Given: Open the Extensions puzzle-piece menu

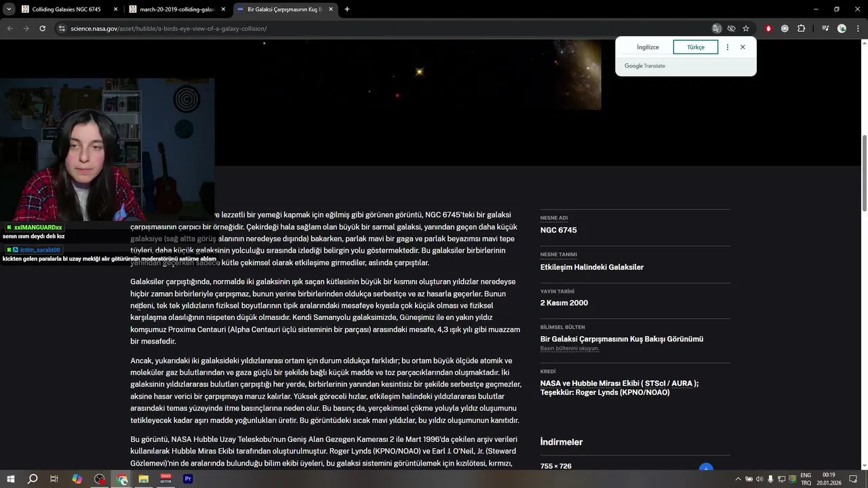Looking at the screenshot, I should tap(802, 28).
